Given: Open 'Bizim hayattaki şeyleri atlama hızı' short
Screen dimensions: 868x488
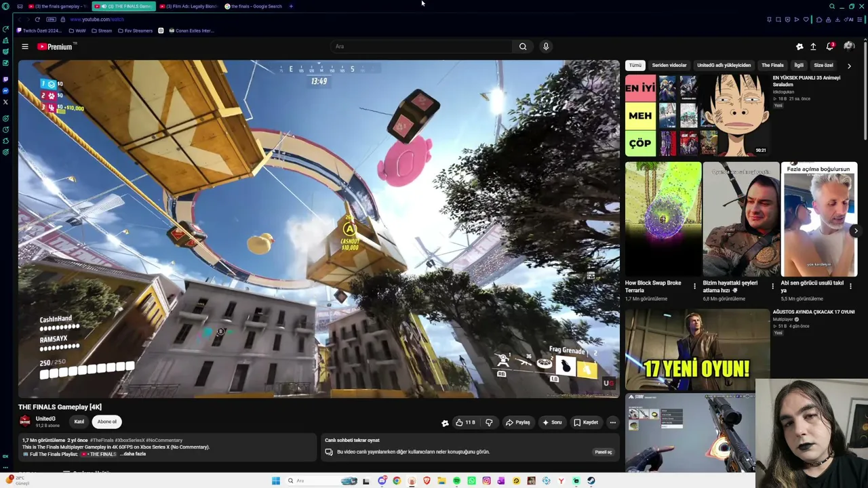Looking at the screenshot, I should point(741,220).
